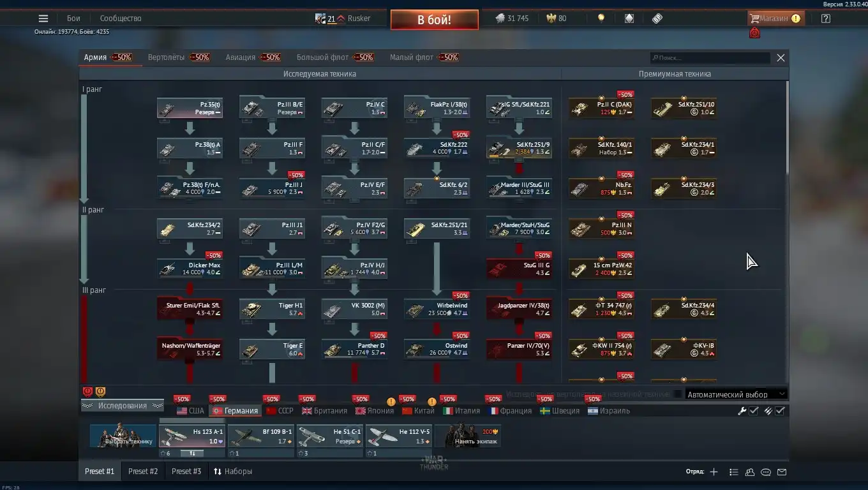The width and height of the screenshot is (868, 490).
Task: Select premium 15 cm PzW.42
Action: pyautogui.click(x=601, y=269)
